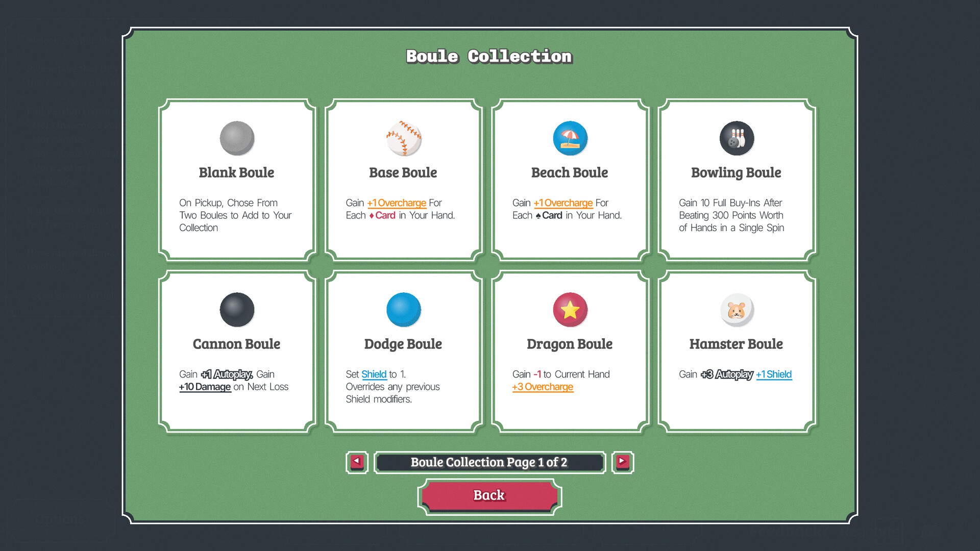Open the Shield description on Dodge Boule
Viewport: 980px width, 551px height.
click(374, 374)
